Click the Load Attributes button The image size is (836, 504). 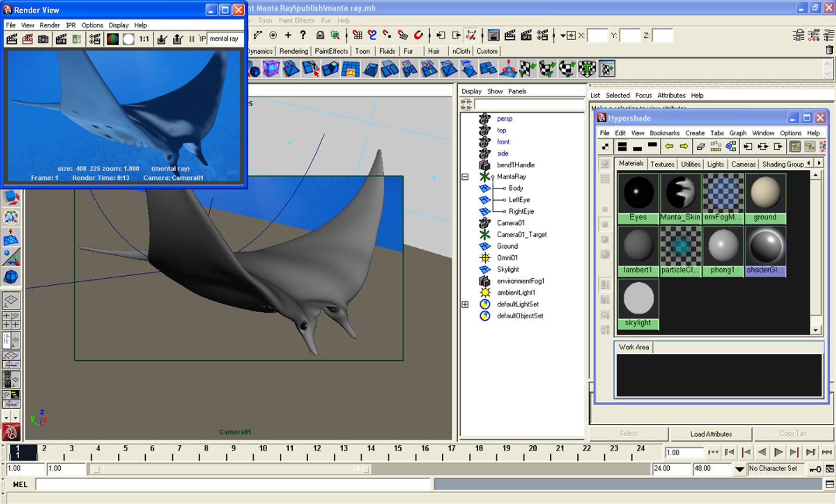pyautogui.click(x=711, y=434)
